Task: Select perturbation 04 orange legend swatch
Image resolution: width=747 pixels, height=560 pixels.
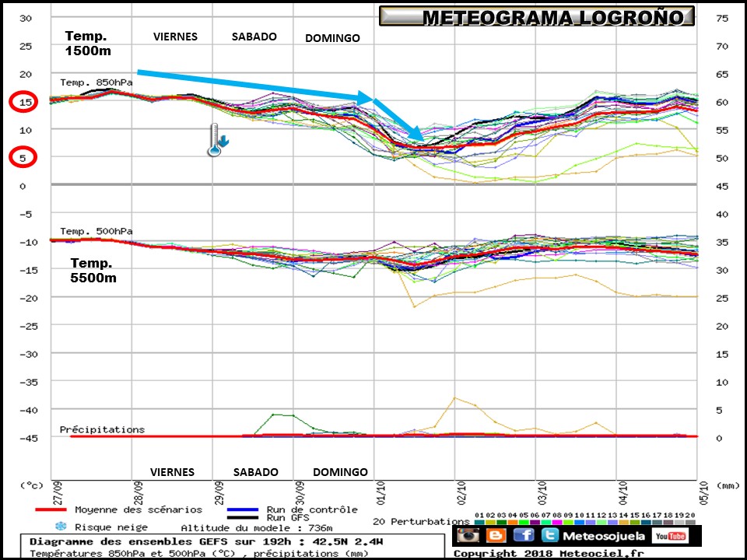Action: pos(512,523)
